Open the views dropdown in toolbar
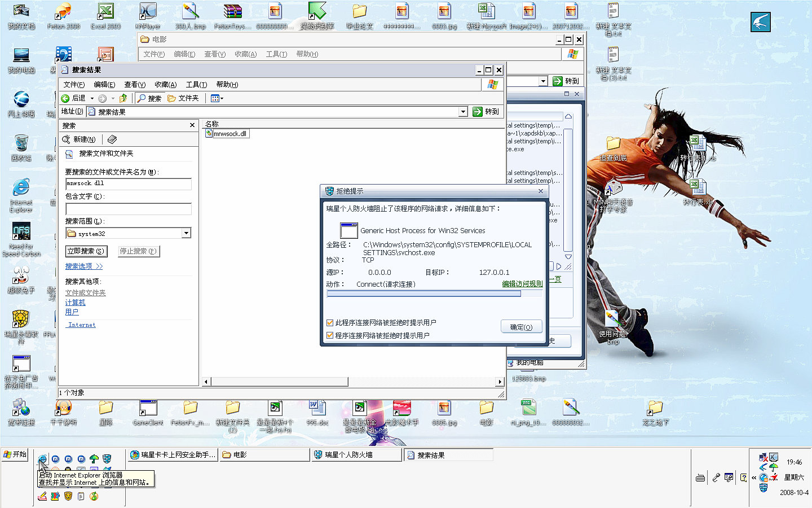This screenshot has height=508, width=812. tap(217, 98)
